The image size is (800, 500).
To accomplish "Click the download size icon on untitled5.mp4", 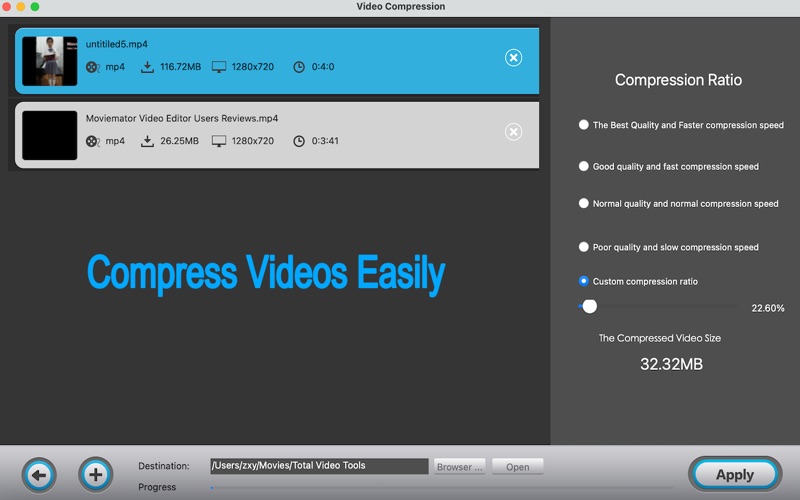I will tap(147, 67).
